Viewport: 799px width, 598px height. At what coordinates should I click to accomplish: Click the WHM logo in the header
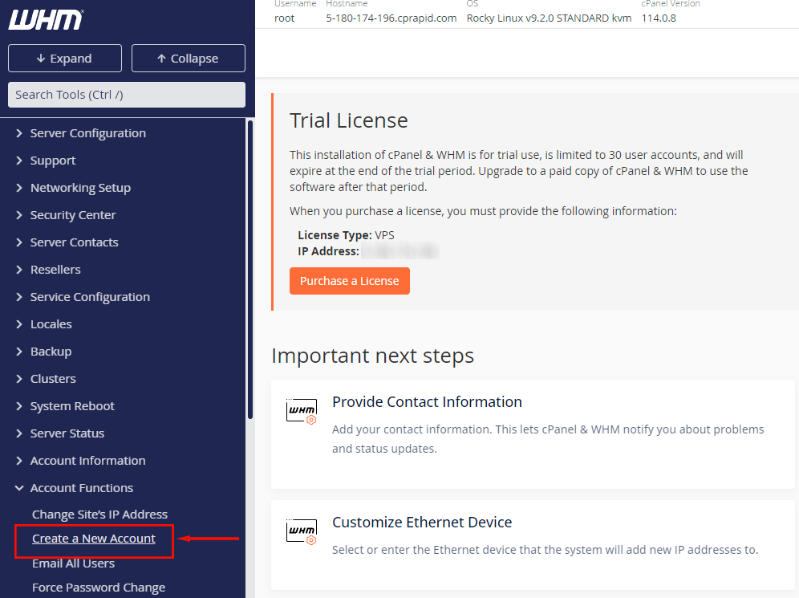click(46, 20)
